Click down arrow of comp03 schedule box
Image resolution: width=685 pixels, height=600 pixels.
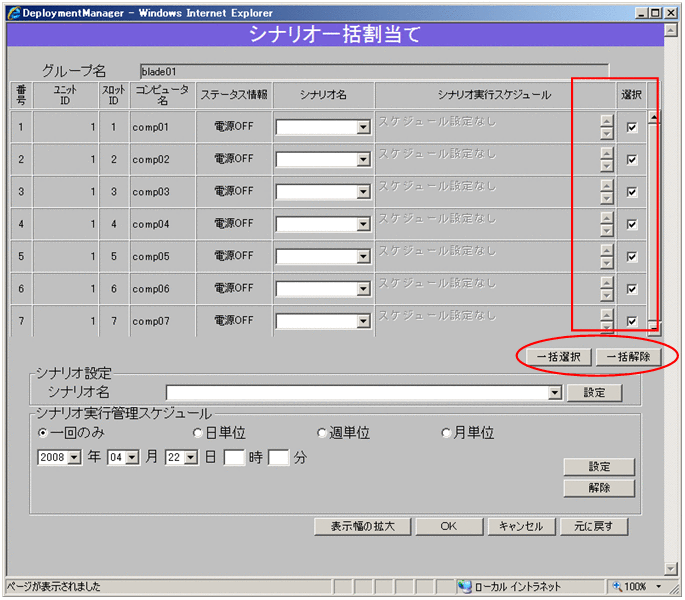tap(607, 198)
